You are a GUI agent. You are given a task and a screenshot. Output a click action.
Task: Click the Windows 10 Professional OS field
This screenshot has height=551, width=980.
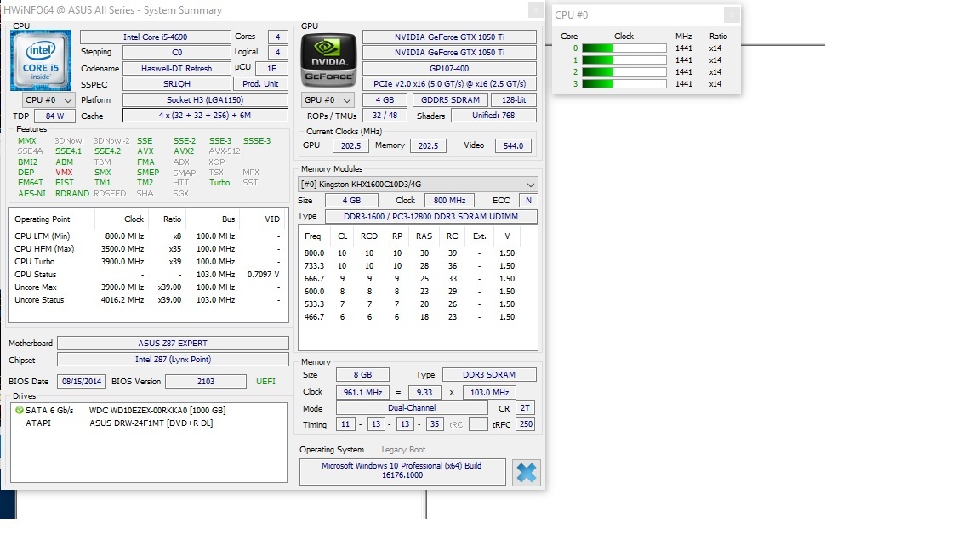coord(402,470)
